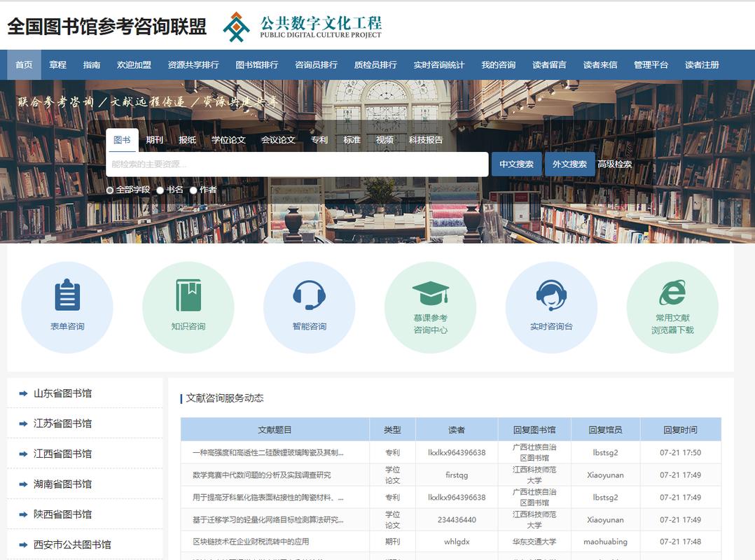Switch to the 学位论文 search tab
755x560 pixels.
coord(228,140)
